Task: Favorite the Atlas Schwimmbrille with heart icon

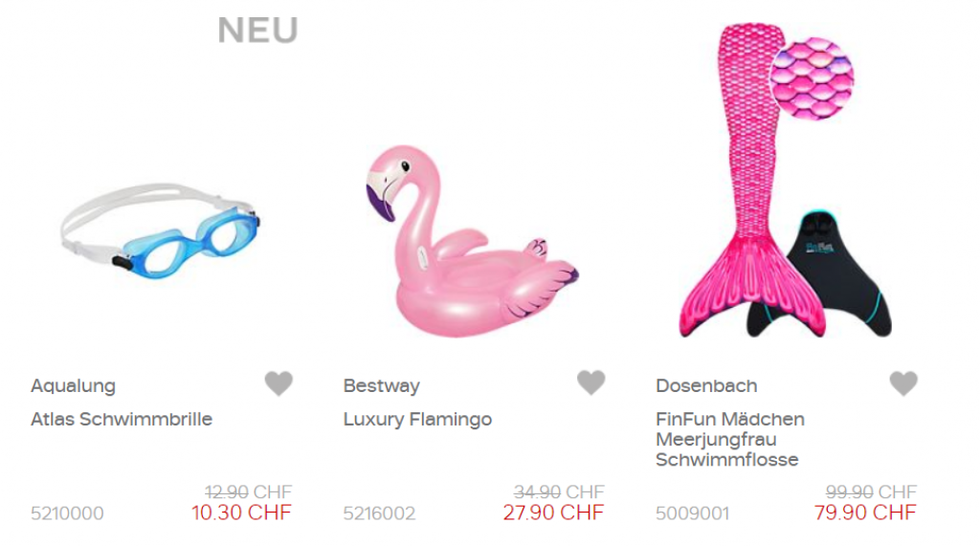Action: [278, 382]
